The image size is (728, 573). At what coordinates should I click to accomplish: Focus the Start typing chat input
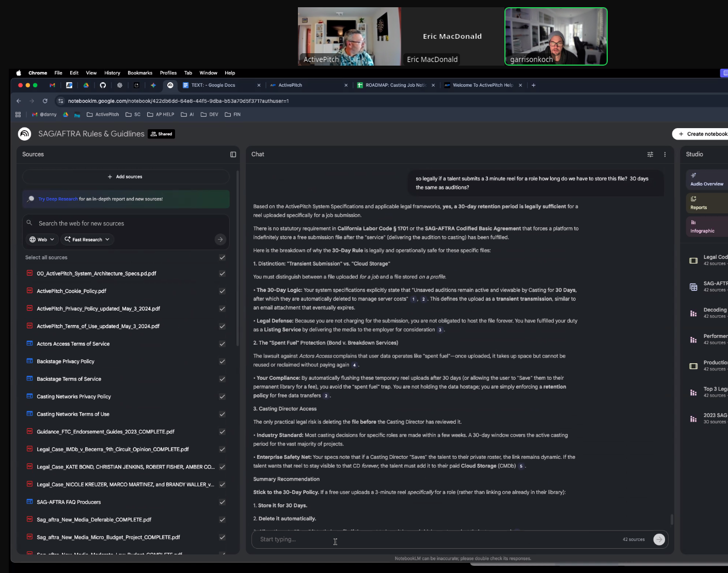coord(434,539)
